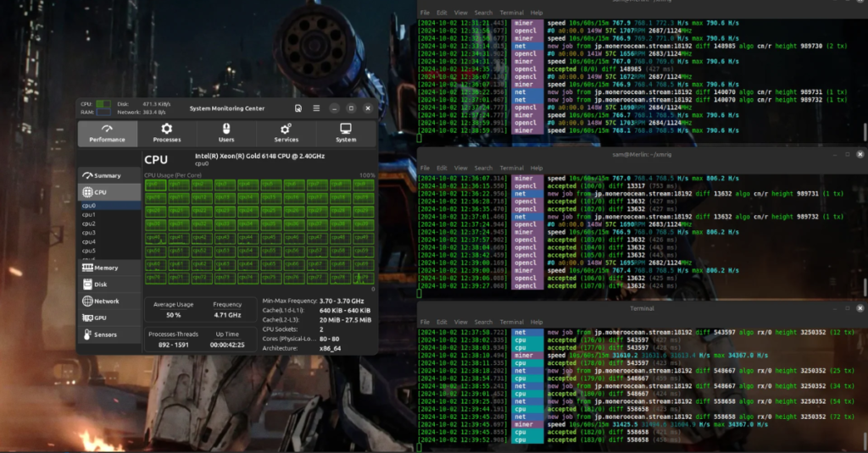
Task: Open the hamburger menu in System Monitoring Center
Action: (316, 108)
